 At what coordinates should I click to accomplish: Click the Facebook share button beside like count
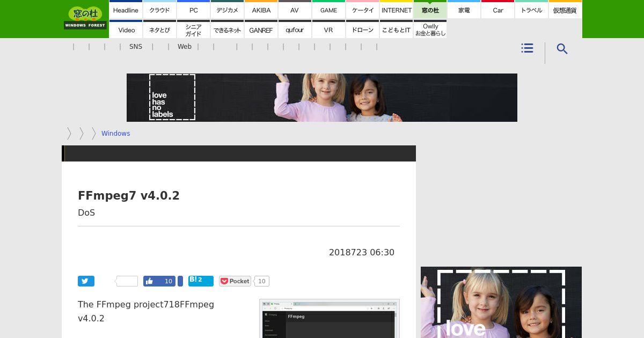click(180, 281)
